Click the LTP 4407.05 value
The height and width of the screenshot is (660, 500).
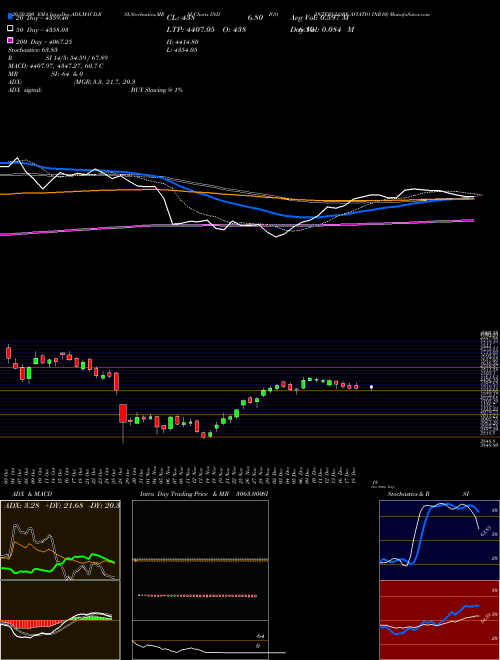[191, 30]
